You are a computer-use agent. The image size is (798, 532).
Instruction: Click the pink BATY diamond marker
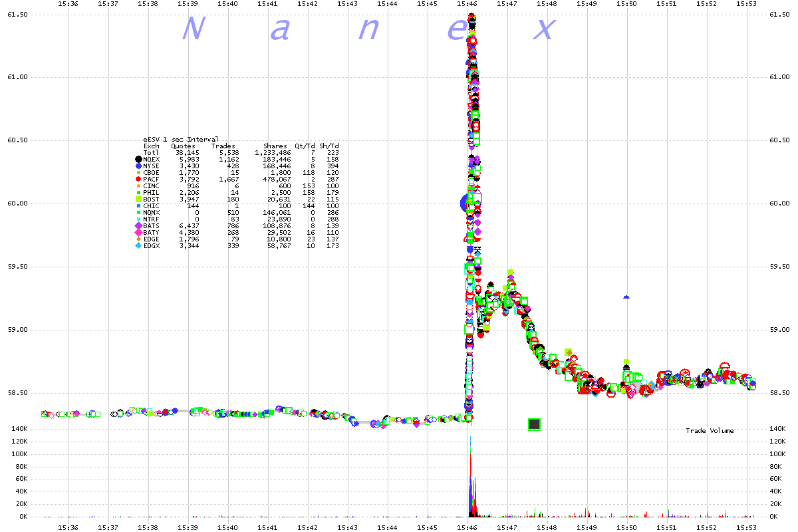point(138,233)
